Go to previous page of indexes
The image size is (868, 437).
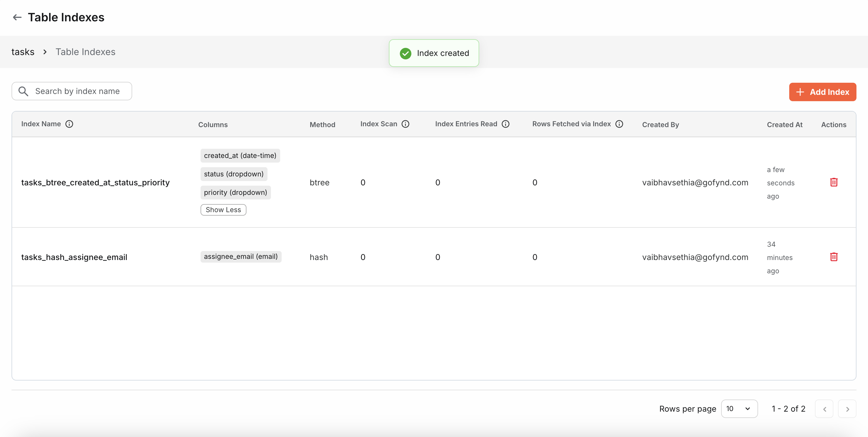824,409
